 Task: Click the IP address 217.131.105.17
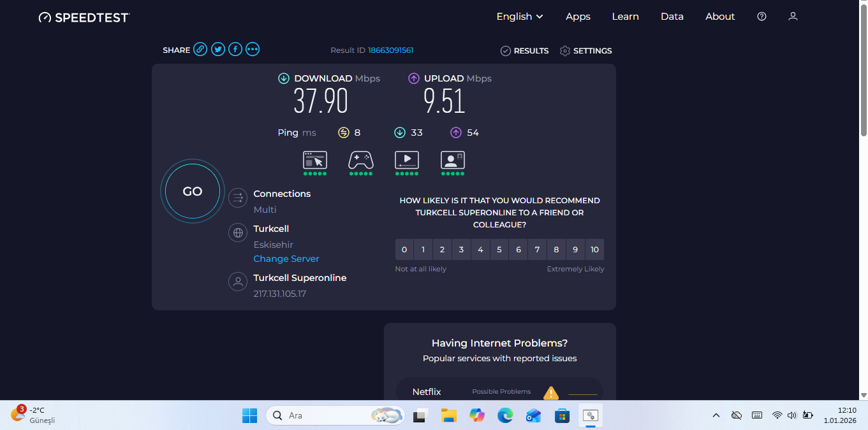coord(280,294)
